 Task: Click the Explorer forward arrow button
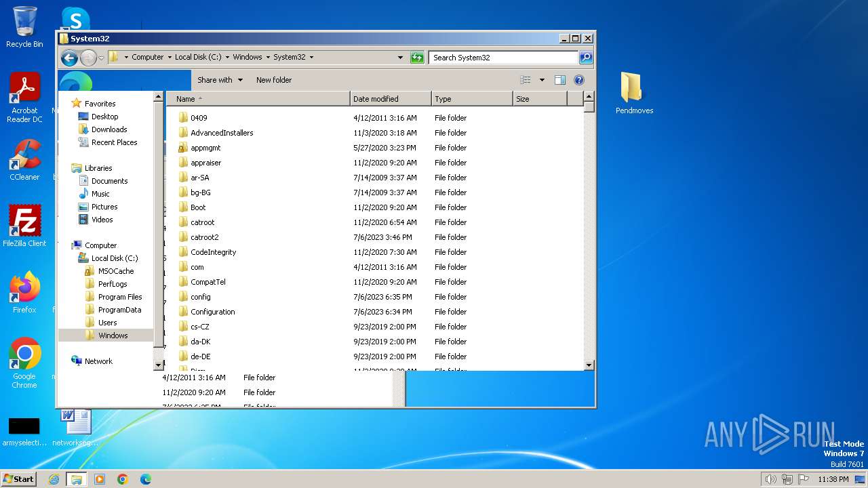click(88, 58)
